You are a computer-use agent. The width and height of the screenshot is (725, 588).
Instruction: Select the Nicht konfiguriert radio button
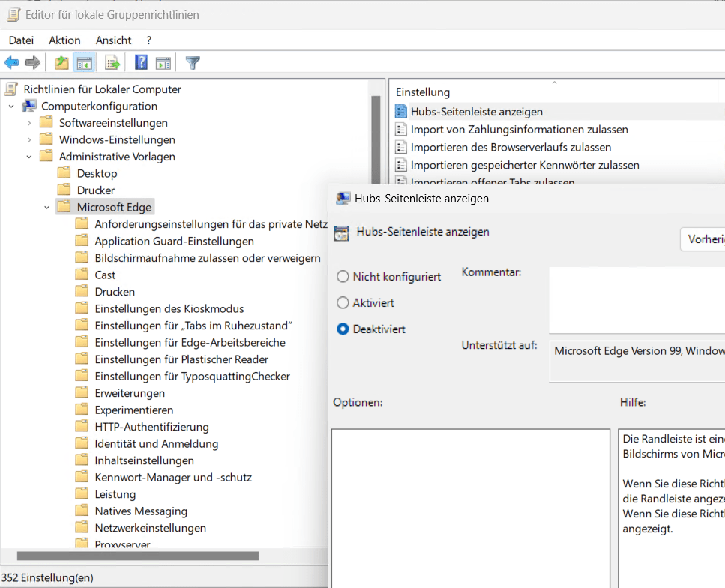tap(343, 276)
